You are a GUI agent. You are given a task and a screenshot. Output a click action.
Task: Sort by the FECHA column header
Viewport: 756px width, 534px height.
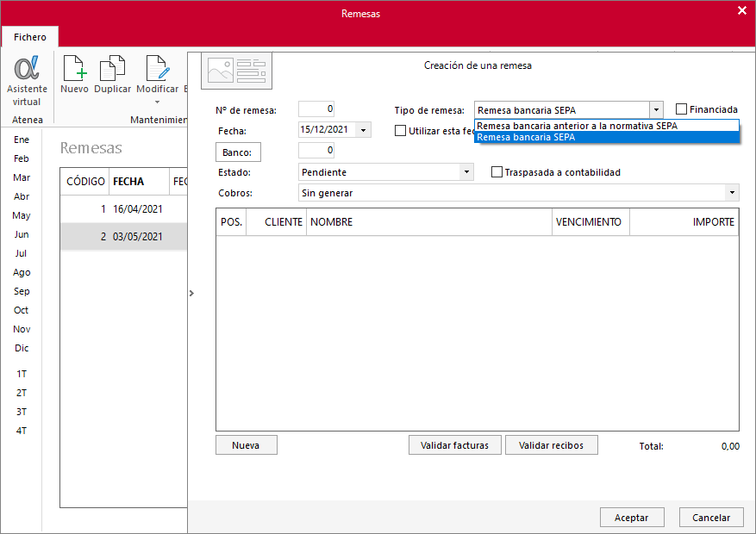(140, 182)
